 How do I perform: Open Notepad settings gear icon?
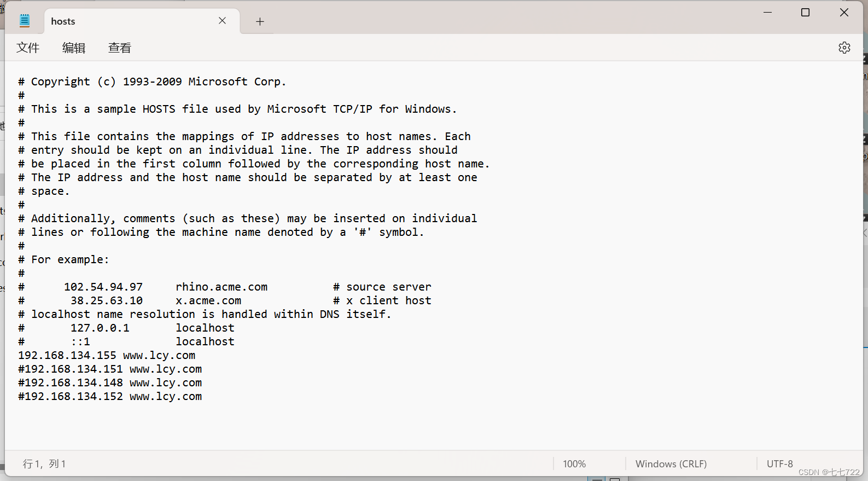coord(844,48)
